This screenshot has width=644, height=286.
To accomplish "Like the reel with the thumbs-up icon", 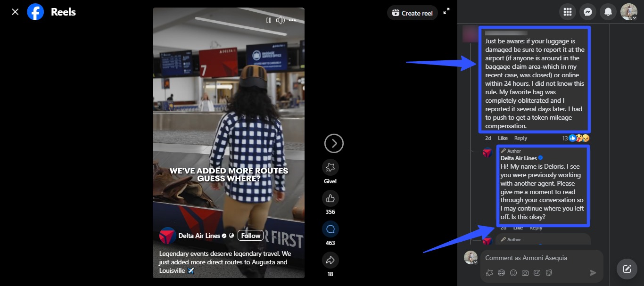I will click(x=330, y=198).
